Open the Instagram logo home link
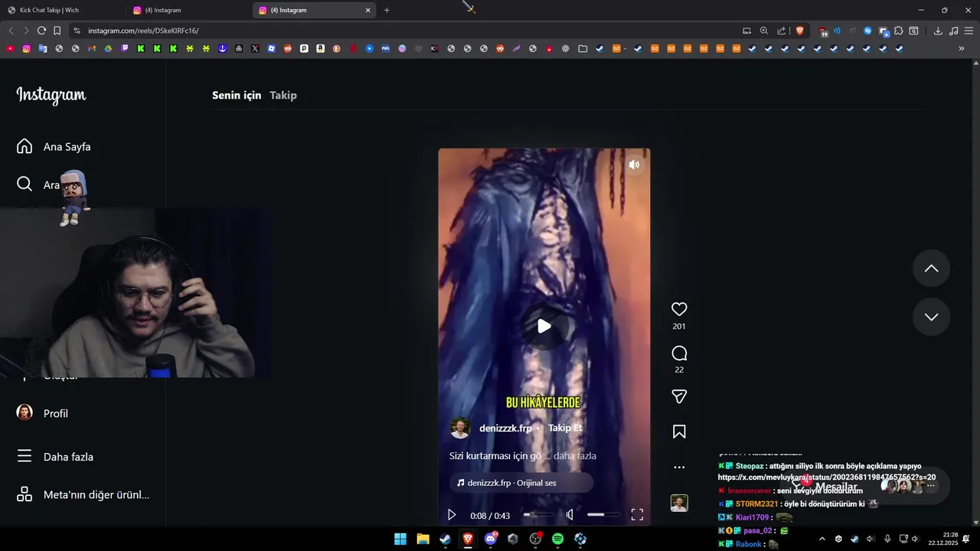The height and width of the screenshot is (551, 980). [51, 96]
